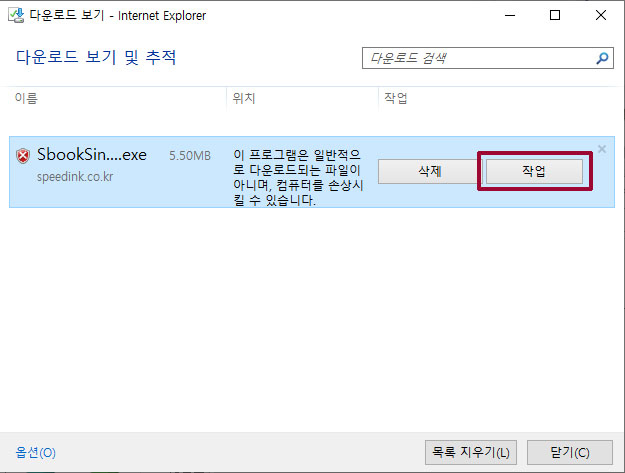The height and width of the screenshot is (473, 625).
Task: Open the 옵션(O) link
Action: (36, 452)
